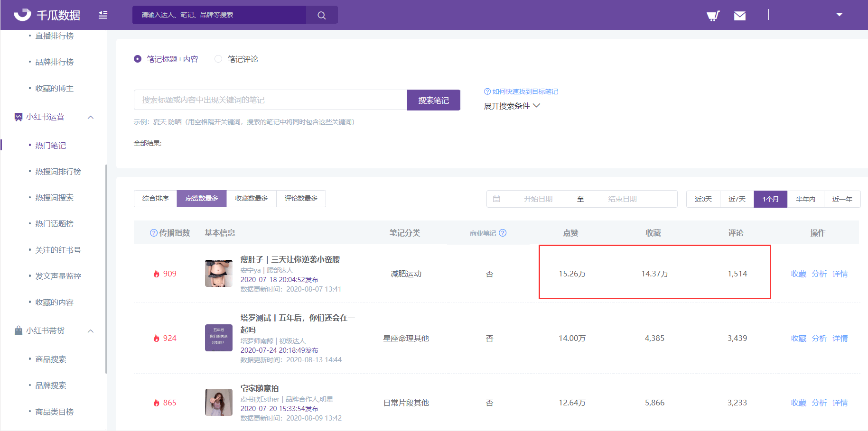The width and height of the screenshot is (868, 431).
Task: Select the 笔记评论 radio button
Action: click(x=218, y=59)
